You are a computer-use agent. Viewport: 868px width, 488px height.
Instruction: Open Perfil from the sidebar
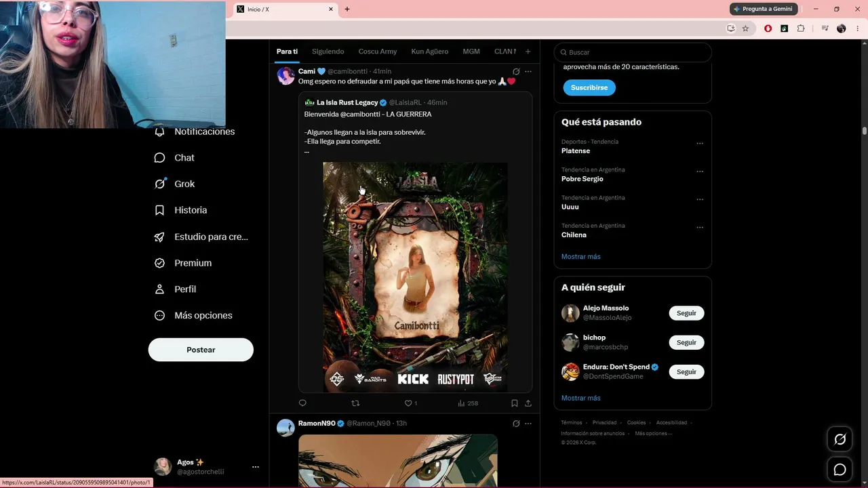pos(176,289)
